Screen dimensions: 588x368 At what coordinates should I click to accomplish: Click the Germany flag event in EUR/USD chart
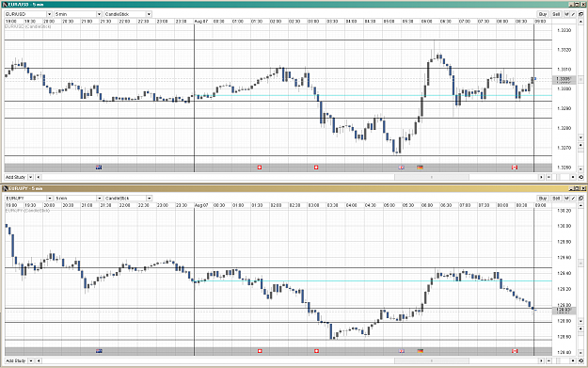coord(420,168)
